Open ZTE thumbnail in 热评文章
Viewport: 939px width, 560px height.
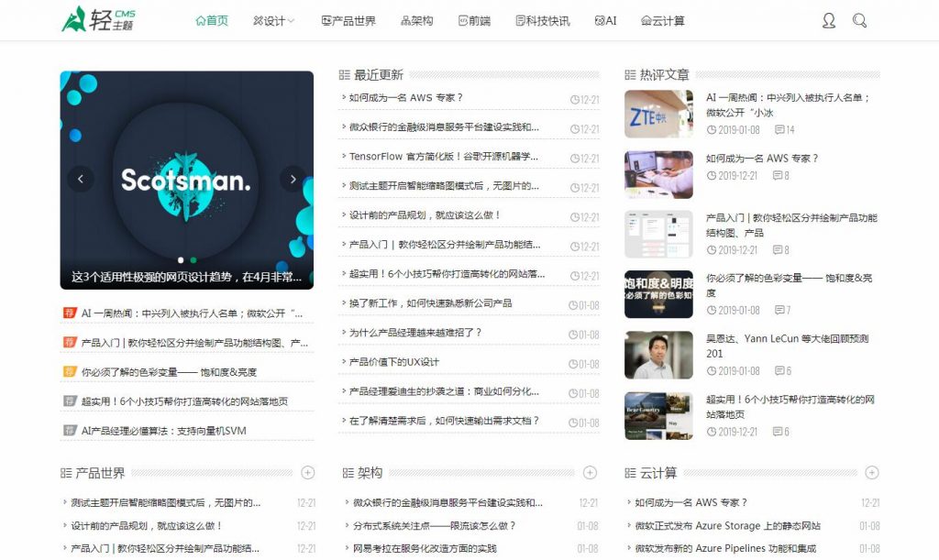click(x=658, y=115)
